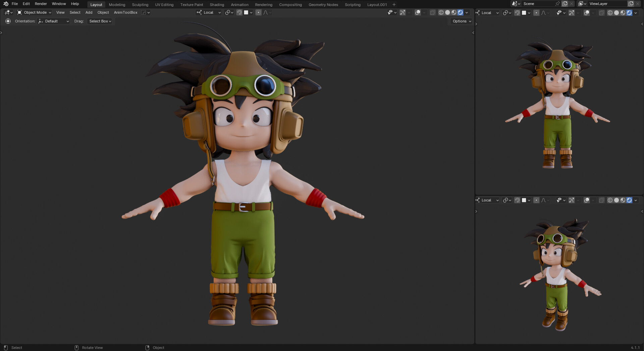Open the Options panel in the header
Screen dimensions: 644x351
click(461, 21)
